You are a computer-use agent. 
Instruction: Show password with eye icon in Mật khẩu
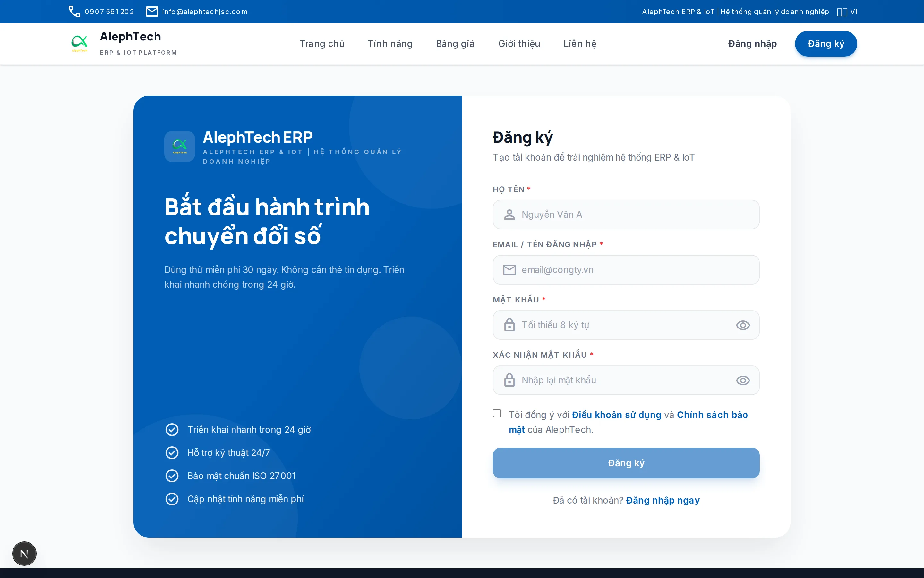pyautogui.click(x=743, y=325)
